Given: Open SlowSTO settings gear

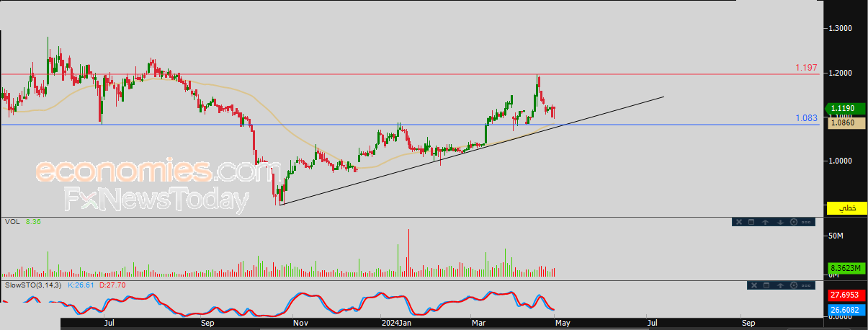Looking at the screenshot, I should (794, 285).
